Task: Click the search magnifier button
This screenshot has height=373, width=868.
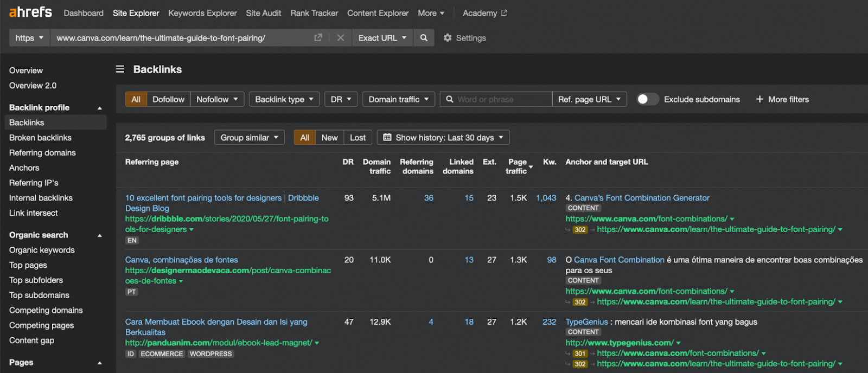Action: tap(424, 38)
